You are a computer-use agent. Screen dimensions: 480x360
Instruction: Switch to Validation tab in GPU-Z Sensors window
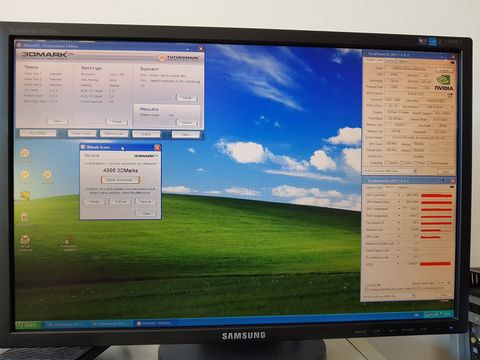tap(402, 187)
